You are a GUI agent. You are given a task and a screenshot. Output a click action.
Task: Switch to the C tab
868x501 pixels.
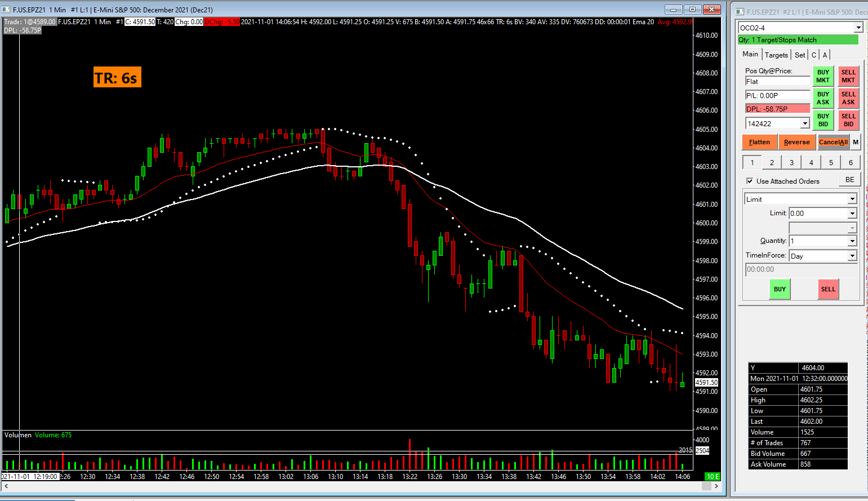(814, 55)
